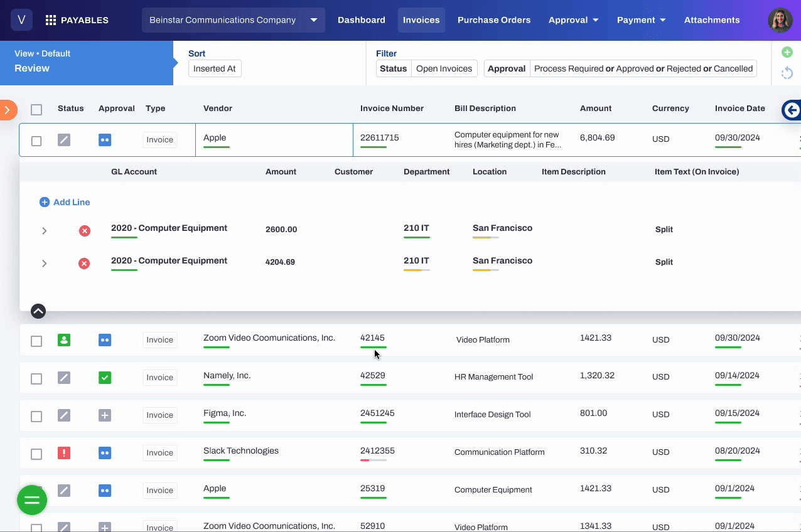
Task: Click gray plus approval icon for Zoom 52910
Action: tap(105, 528)
